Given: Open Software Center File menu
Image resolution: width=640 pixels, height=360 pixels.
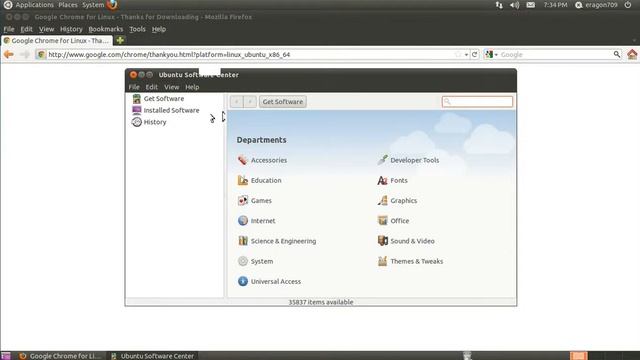Looking at the screenshot, I should 134,87.
